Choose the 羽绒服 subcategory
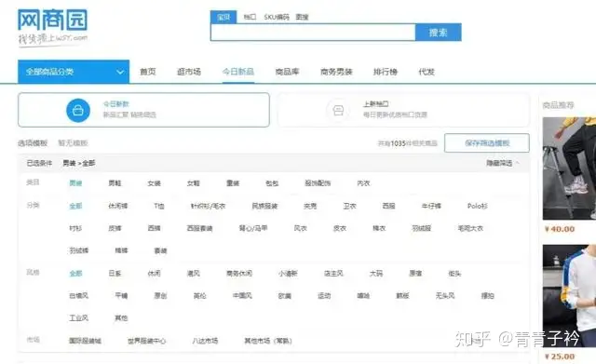The height and width of the screenshot is (364, 596). pyautogui.click(x=422, y=228)
